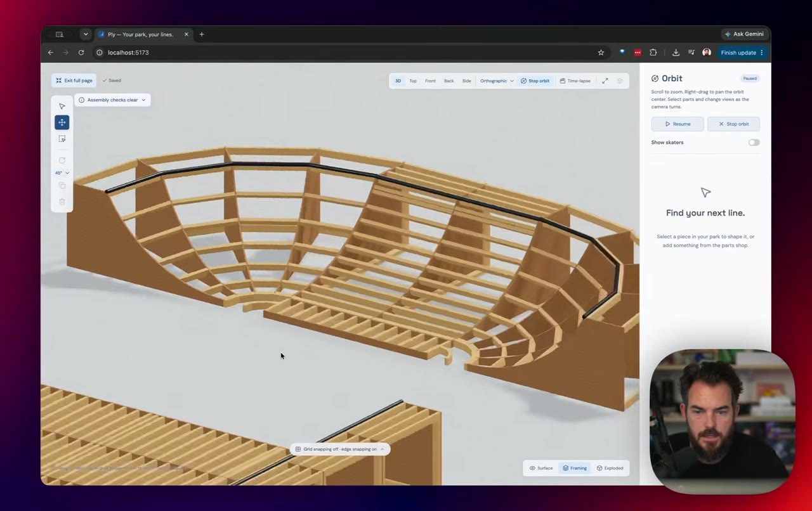
Task: Open the Time-lapse mode
Action: click(x=575, y=81)
